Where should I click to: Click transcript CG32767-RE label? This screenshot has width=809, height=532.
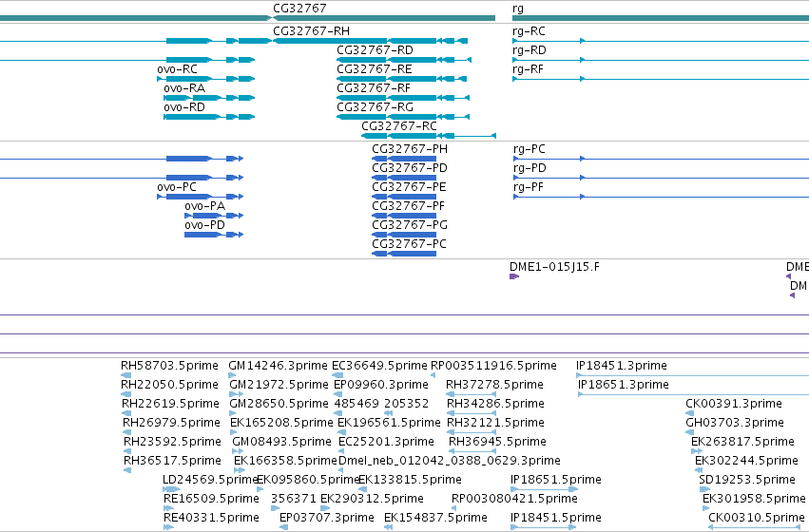[375, 69]
